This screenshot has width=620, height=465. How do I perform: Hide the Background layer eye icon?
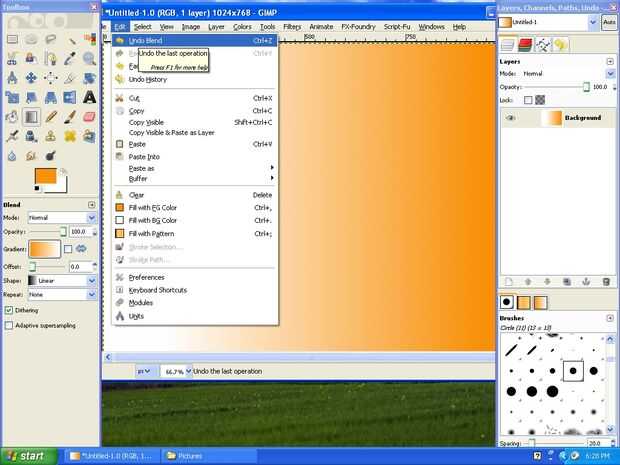510,118
